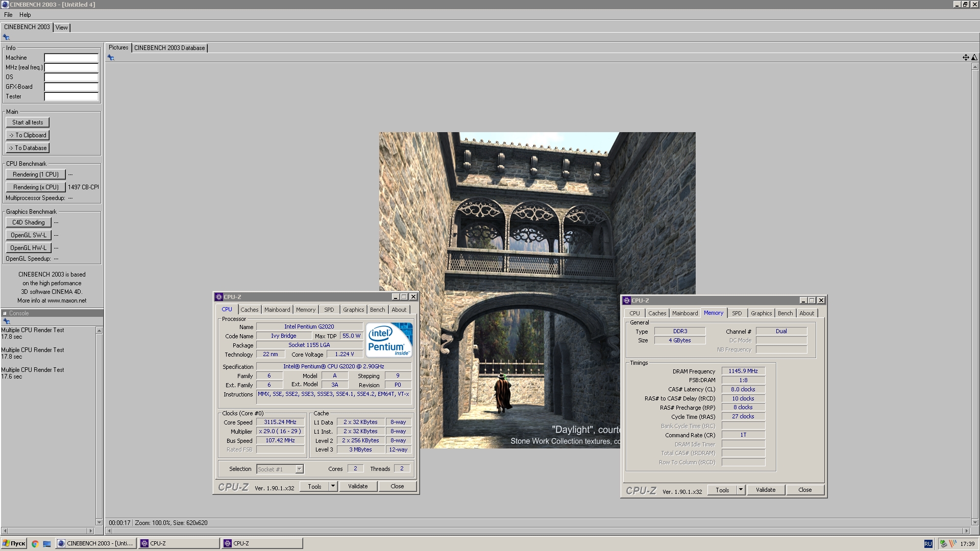Image resolution: width=980 pixels, height=551 pixels.
Task: Select Graphics tab in CPU-Z Memory window
Action: tap(761, 313)
